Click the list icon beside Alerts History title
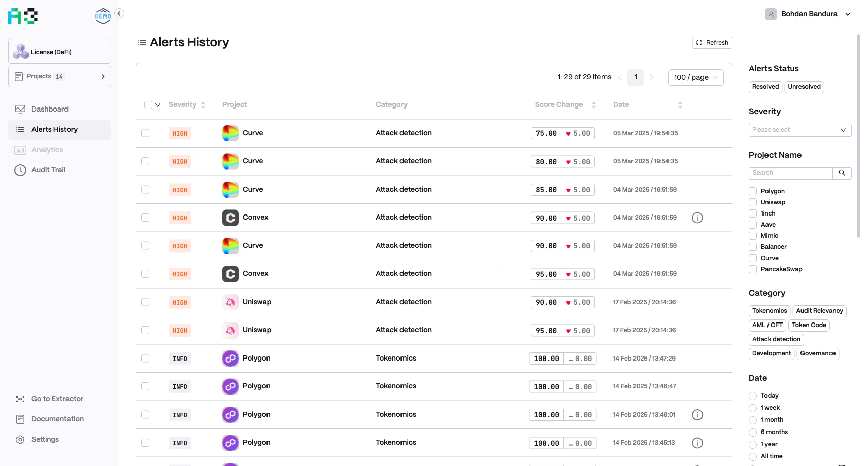The width and height of the screenshot is (868, 466). pos(142,43)
